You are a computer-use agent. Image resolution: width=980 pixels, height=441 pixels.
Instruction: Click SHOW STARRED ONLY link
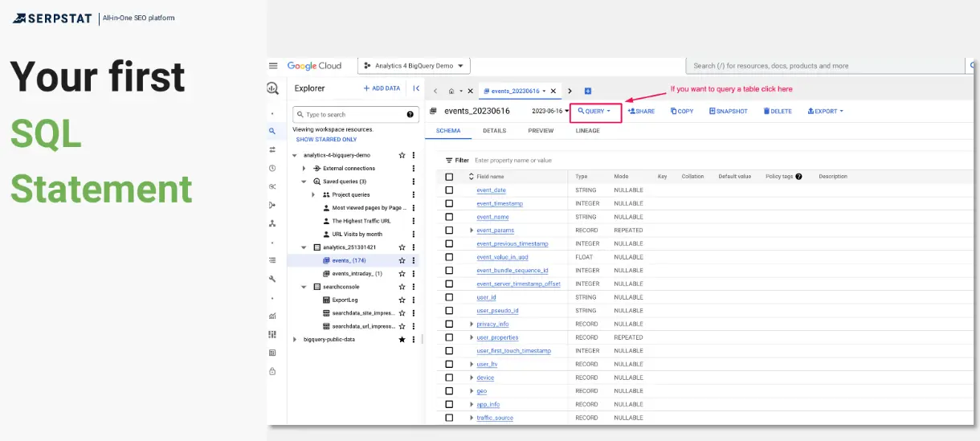[326, 140]
